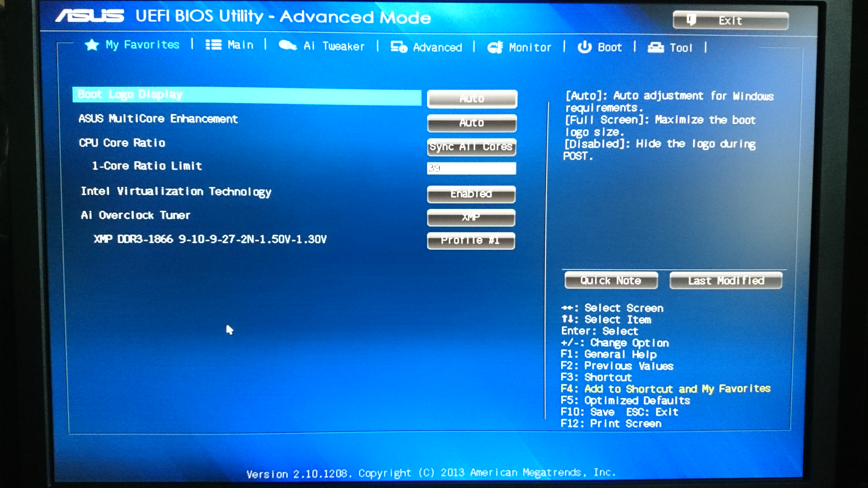Change the Ai Overclock Tuner XMP option
This screenshot has width=868, height=488.
click(x=471, y=217)
